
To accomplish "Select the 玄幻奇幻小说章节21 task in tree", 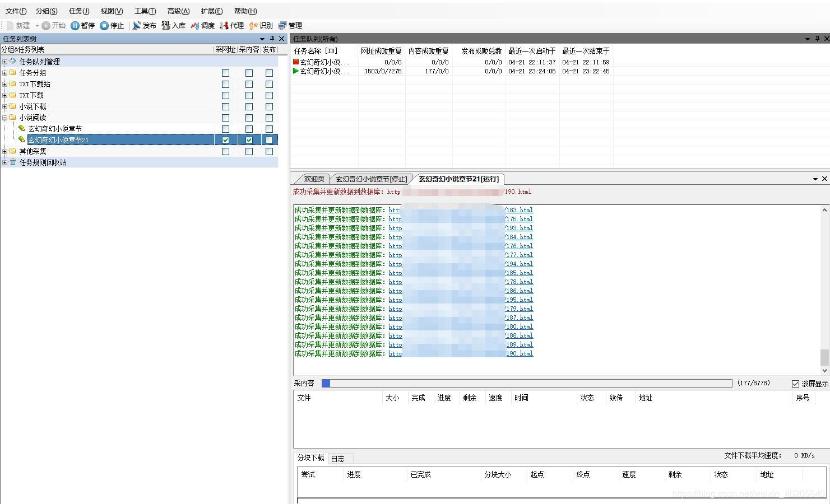I will [58, 140].
